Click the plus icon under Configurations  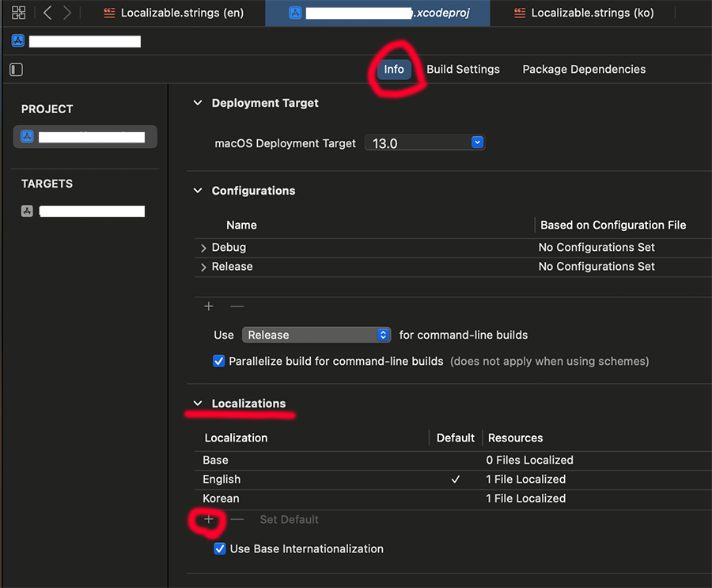(209, 306)
